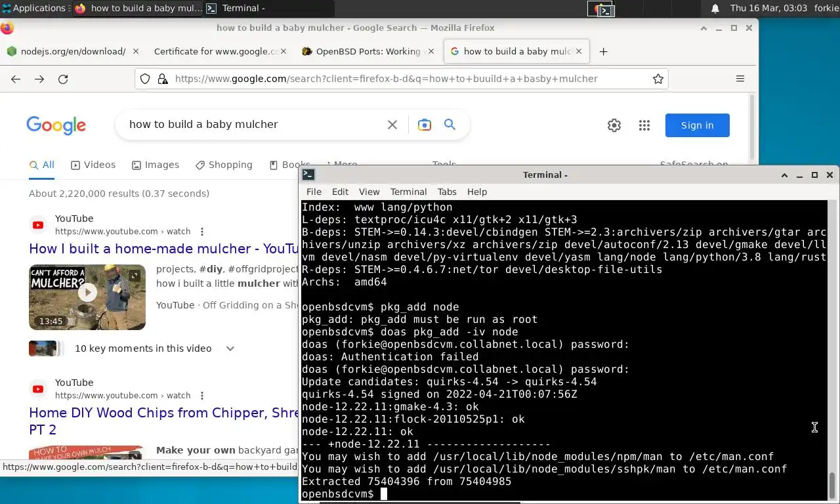Switch to the Firefox window in the taskbar
This screenshot has height=504, width=840.
(x=138, y=9)
